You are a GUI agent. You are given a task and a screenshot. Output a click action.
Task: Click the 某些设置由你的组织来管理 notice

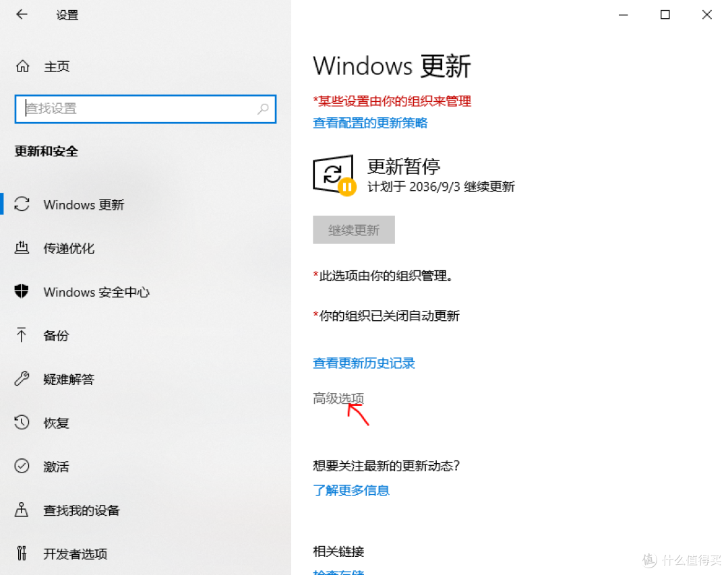(392, 101)
